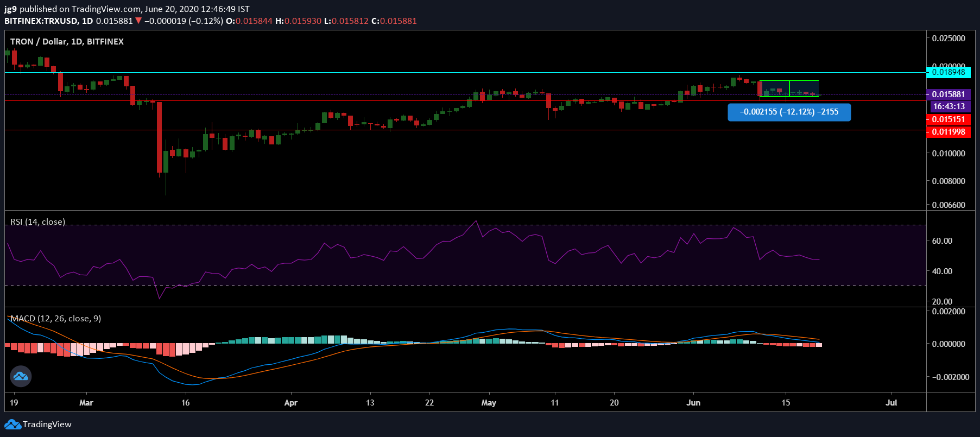Click the high value H:0.015930
980x437 pixels.
click(x=298, y=21)
